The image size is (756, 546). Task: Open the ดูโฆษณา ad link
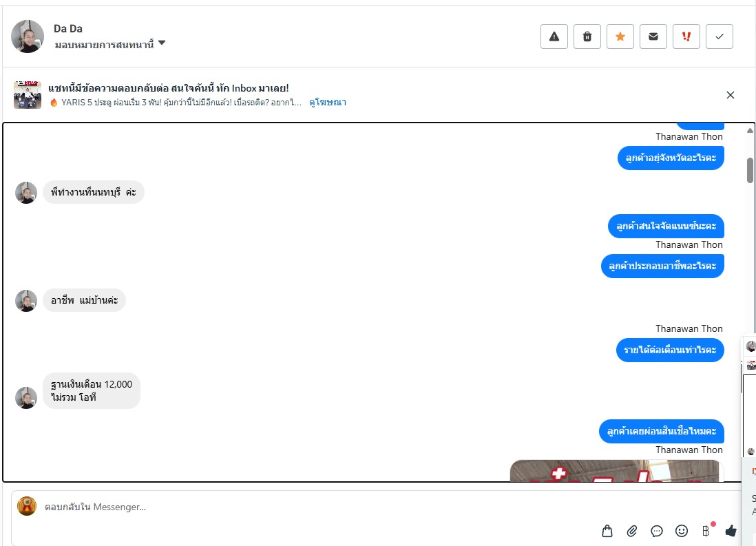tap(327, 103)
